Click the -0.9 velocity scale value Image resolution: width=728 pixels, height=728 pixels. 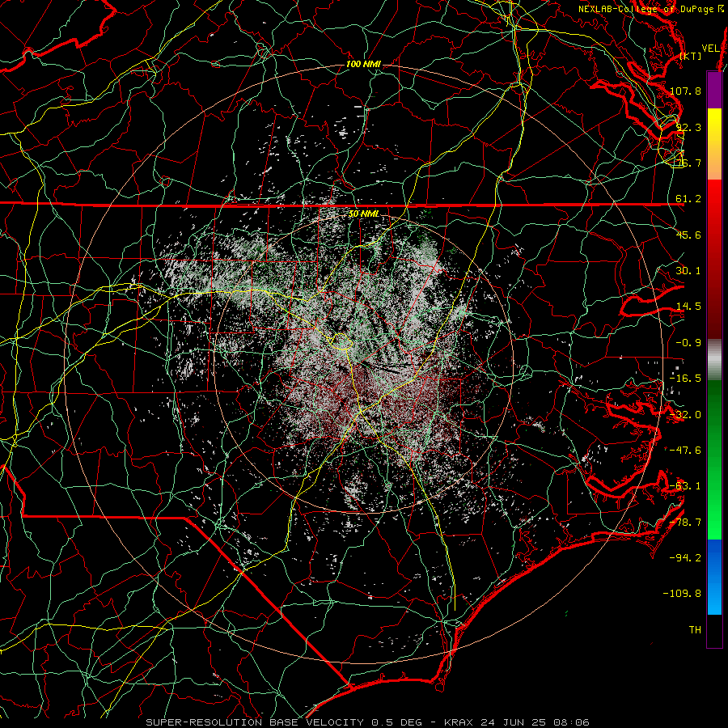(x=688, y=343)
